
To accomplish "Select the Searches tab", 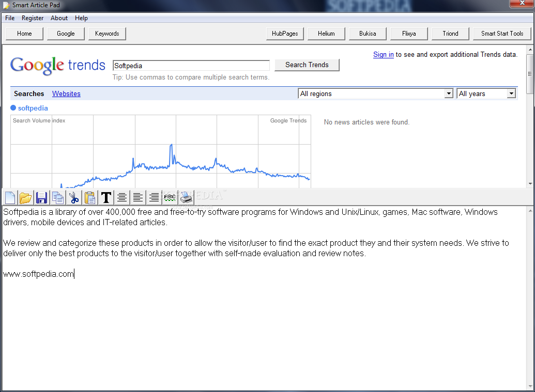I will (29, 94).
